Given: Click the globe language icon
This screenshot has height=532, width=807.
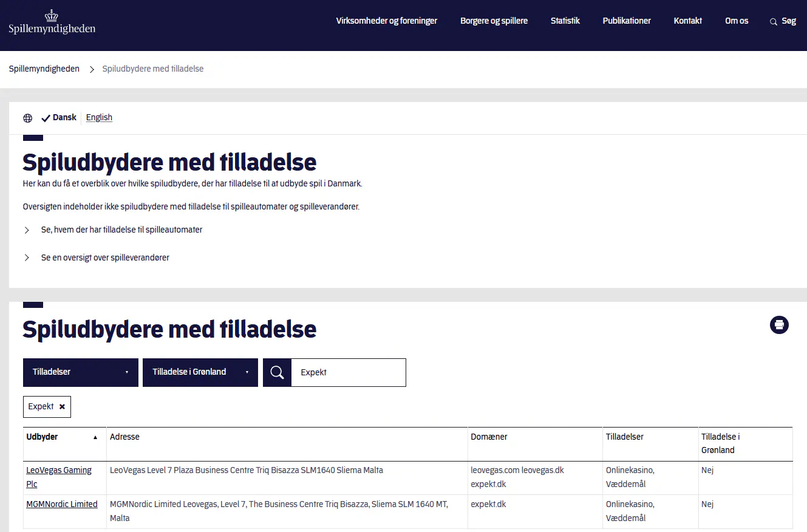Looking at the screenshot, I should tap(28, 118).
